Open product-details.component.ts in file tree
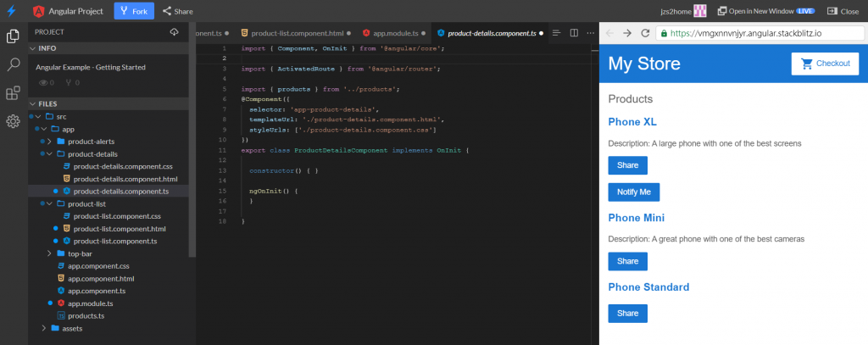Image resolution: width=868 pixels, height=345 pixels. 123,192
